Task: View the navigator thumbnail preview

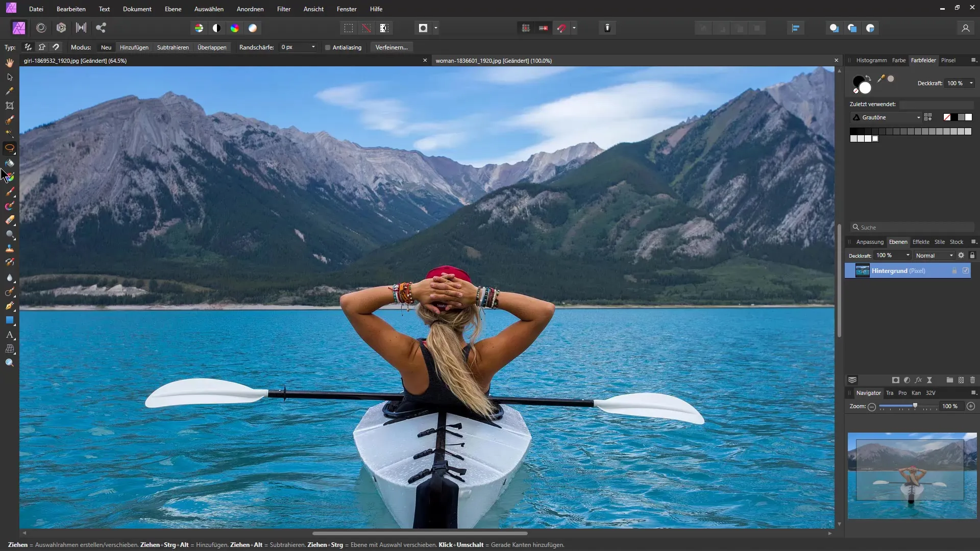Action: pos(912,475)
